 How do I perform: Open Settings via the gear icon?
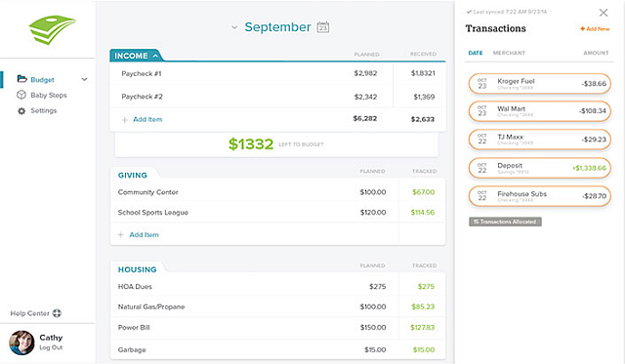(x=21, y=110)
